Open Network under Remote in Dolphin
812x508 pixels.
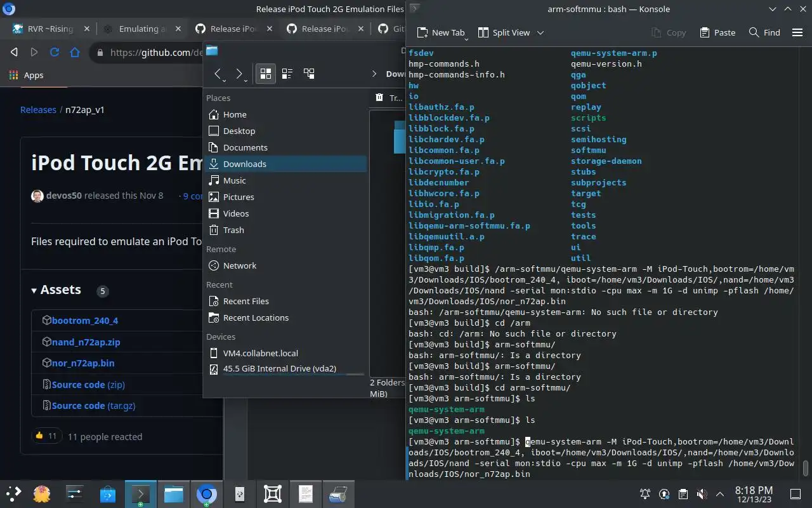(285, 265)
